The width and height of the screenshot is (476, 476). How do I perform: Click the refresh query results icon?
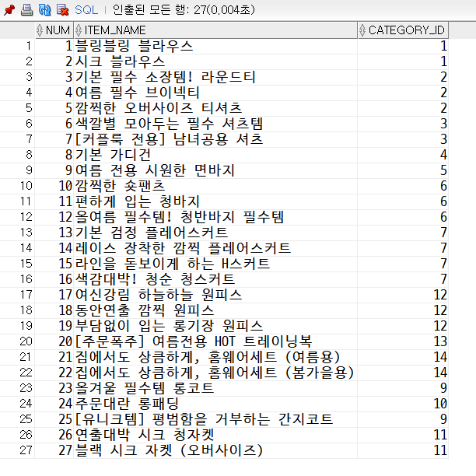(44, 10)
